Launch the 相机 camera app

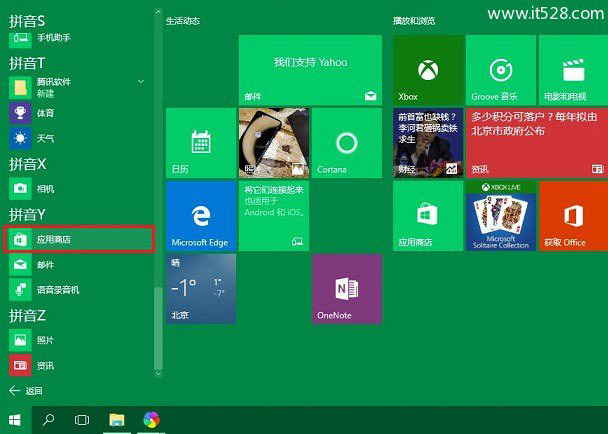[x=78, y=188]
